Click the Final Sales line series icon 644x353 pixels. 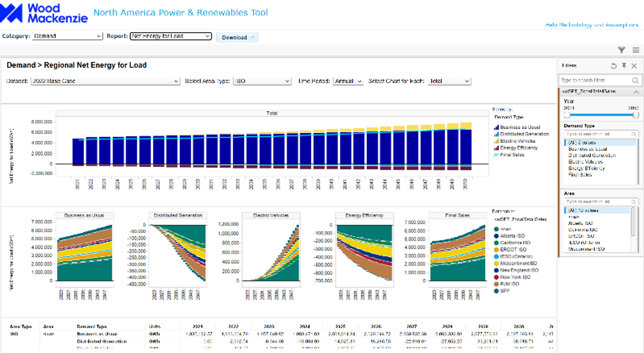[x=496, y=155]
